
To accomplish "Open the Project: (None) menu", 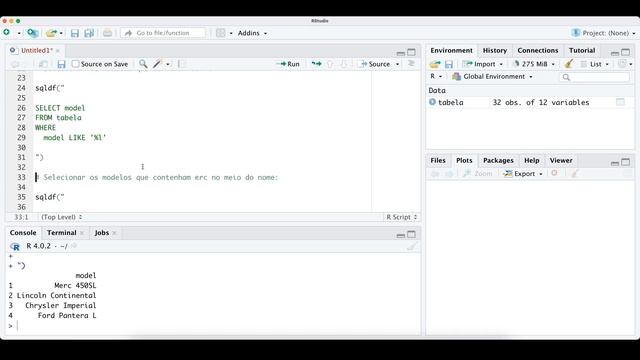I will tap(604, 33).
